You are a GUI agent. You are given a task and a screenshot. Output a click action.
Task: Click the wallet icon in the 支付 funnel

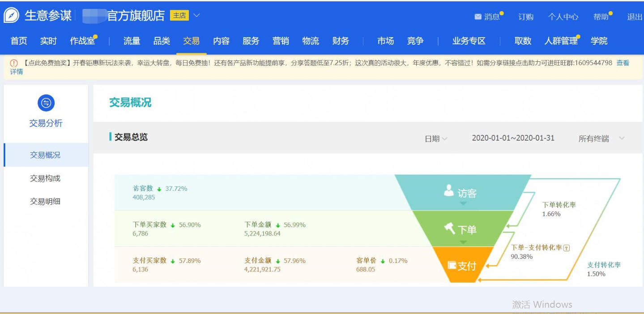(452, 266)
